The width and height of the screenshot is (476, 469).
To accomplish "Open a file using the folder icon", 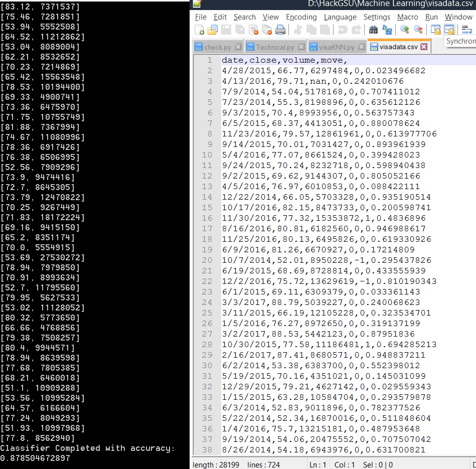I will coord(213,30).
